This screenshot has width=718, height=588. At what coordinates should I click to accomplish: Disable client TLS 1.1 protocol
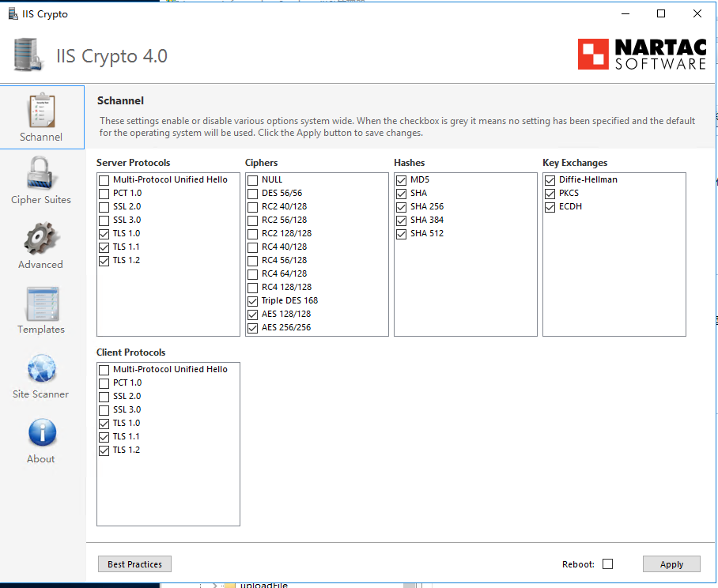(x=104, y=437)
